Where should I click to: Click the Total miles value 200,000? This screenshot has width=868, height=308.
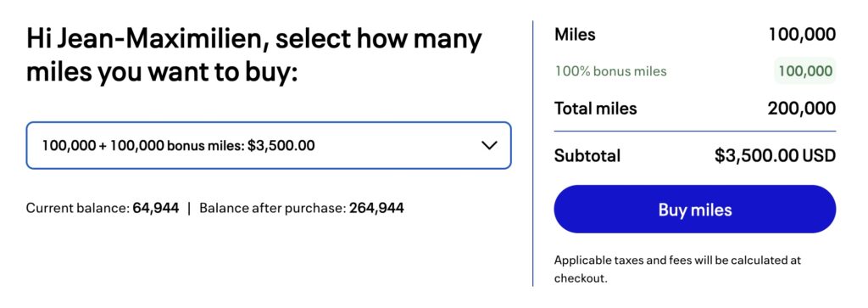pyautogui.click(x=802, y=109)
